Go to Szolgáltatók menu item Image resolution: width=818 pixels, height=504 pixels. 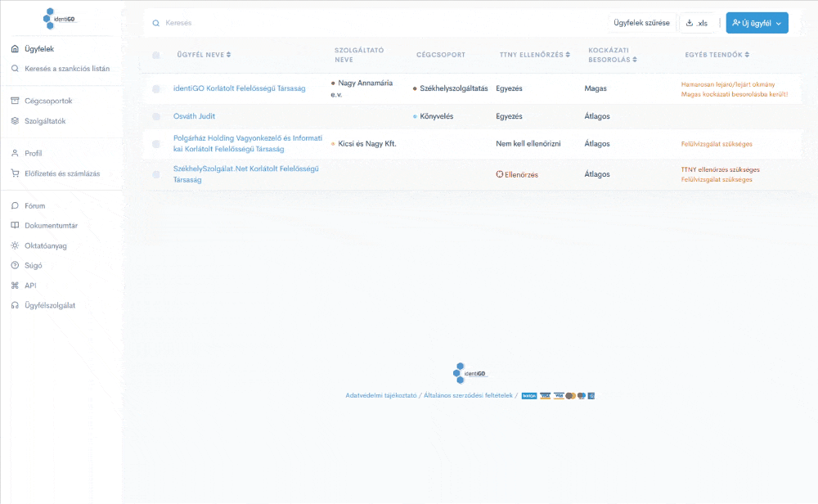45,121
